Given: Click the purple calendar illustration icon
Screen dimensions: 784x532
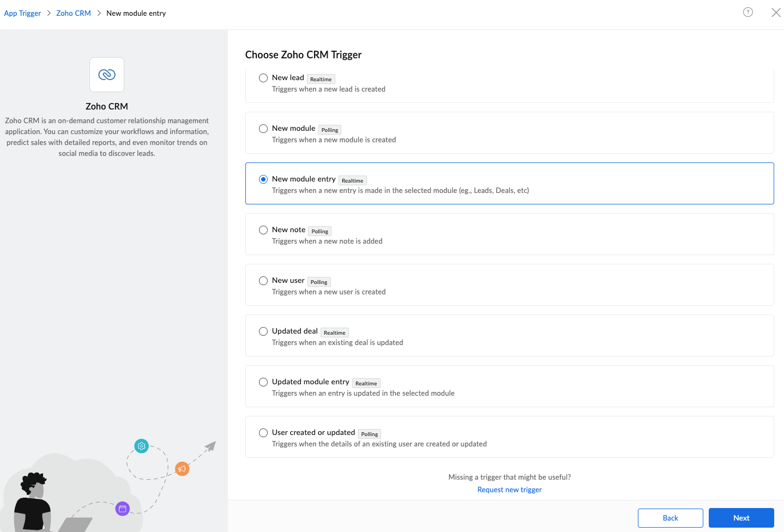Looking at the screenshot, I should [123, 509].
